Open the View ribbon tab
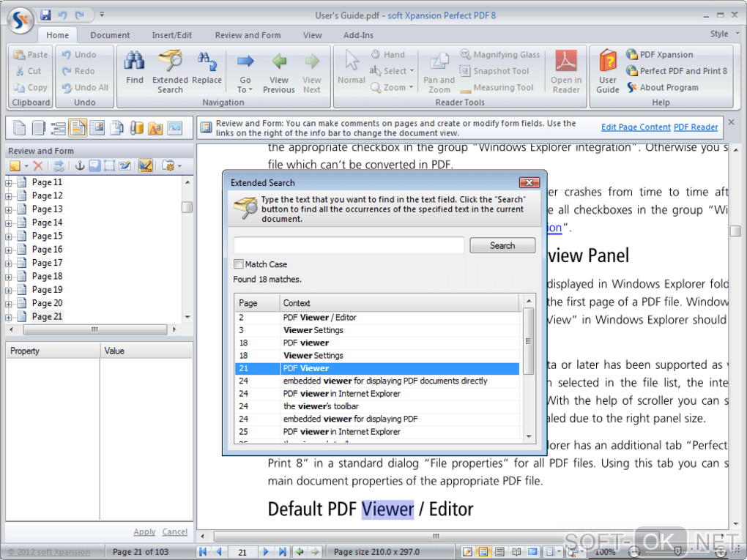 (x=313, y=35)
